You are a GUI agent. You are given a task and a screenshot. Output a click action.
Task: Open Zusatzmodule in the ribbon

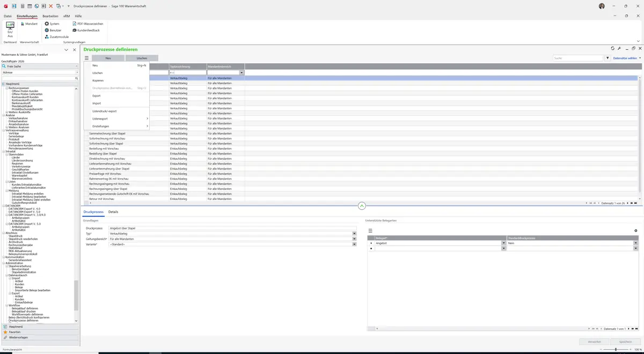click(x=57, y=36)
